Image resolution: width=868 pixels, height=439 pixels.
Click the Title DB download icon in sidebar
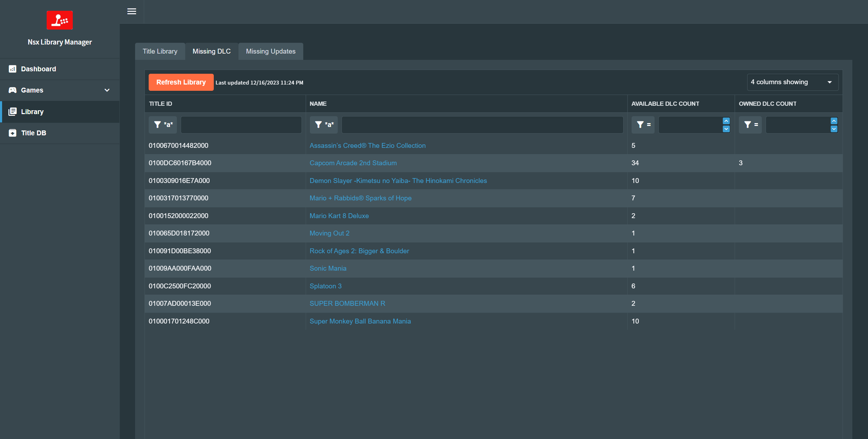13,133
